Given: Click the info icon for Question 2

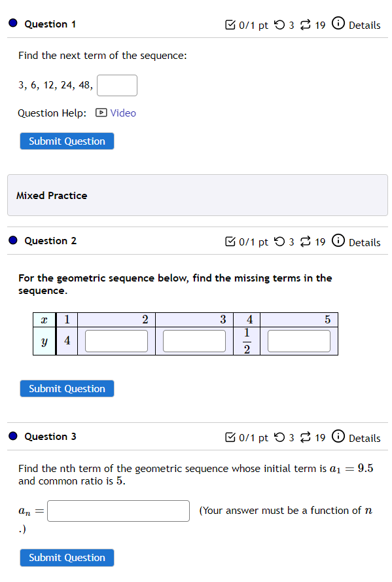Looking at the screenshot, I should tap(338, 241).
